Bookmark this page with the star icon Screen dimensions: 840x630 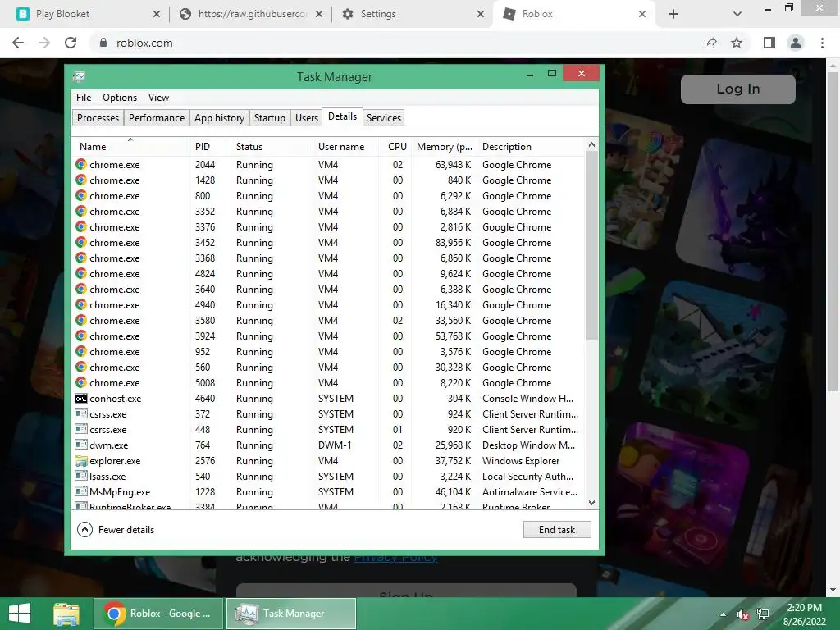737,43
